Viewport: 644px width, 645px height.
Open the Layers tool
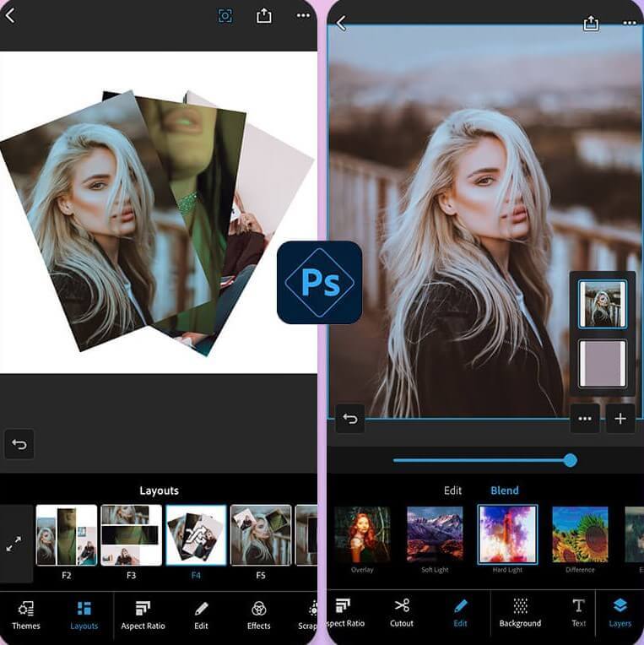[x=620, y=613]
